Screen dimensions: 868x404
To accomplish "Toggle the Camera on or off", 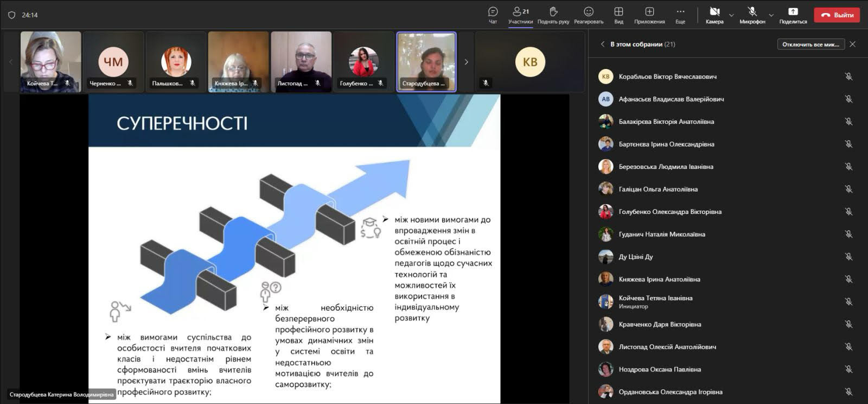I will click(x=714, y=12).
